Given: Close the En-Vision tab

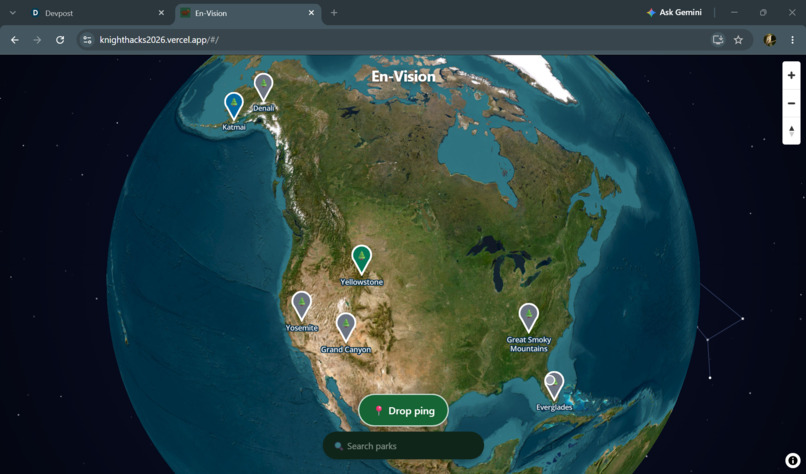Looking at the screenshot, I should (311, 13).
